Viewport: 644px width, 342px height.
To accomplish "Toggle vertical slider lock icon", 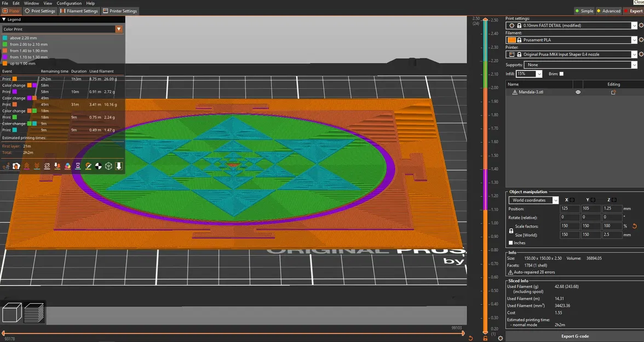I will coord(485,338).
